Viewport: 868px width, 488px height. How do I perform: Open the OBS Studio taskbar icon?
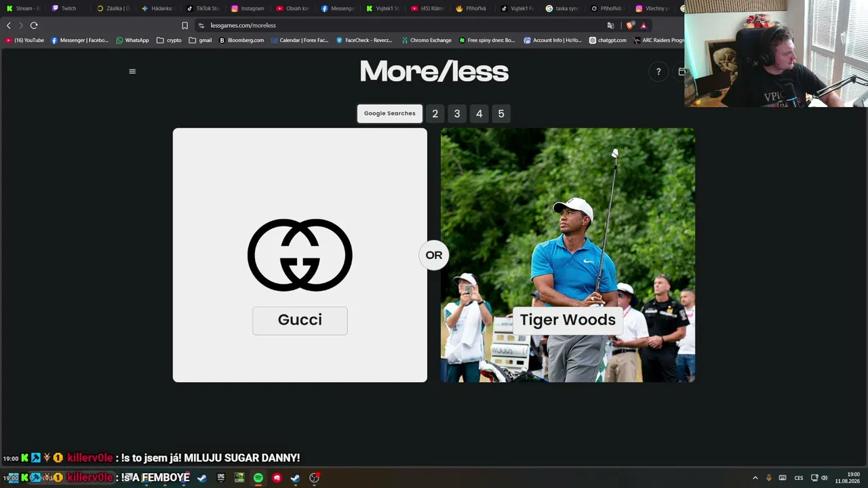tap(314, 478)
